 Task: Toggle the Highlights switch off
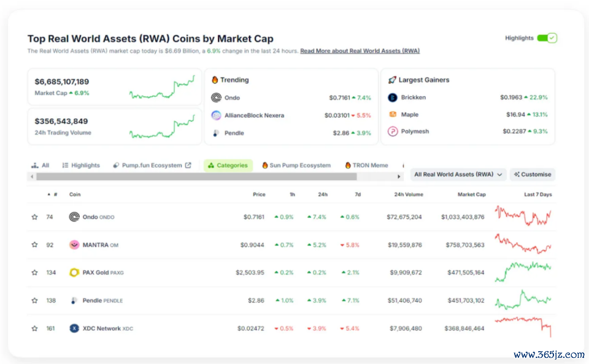click(x=546, y=38)
